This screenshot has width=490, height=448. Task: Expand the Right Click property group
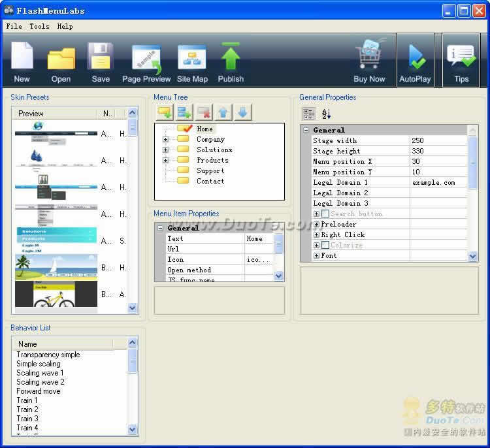pos(316,234)
